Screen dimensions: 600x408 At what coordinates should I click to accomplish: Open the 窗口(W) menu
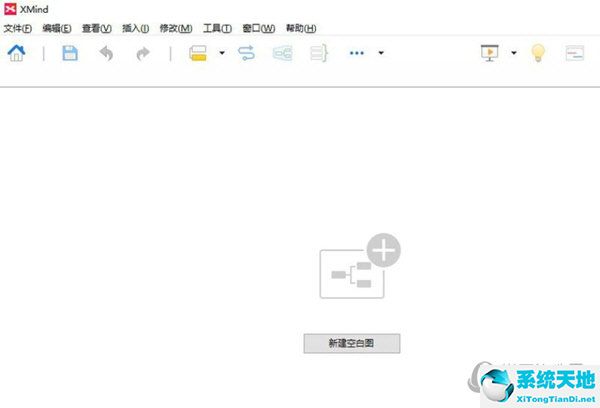point(259,28)
